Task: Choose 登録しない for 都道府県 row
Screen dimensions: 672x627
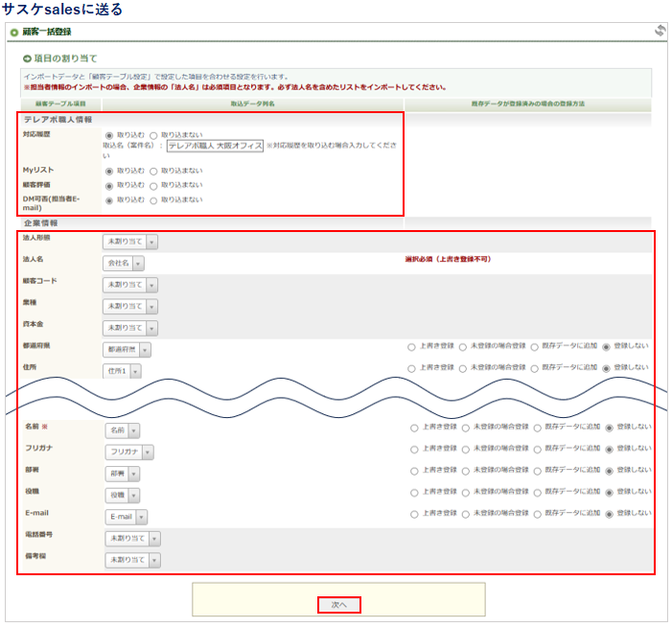Action: coord(606,347)
